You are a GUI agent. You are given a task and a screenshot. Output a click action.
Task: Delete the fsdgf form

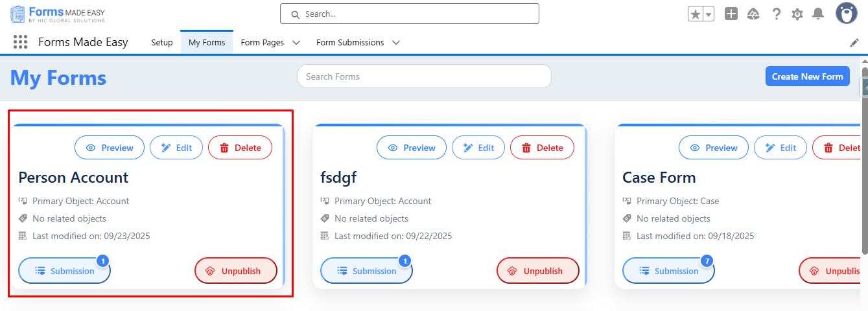[x=541, y=148]
